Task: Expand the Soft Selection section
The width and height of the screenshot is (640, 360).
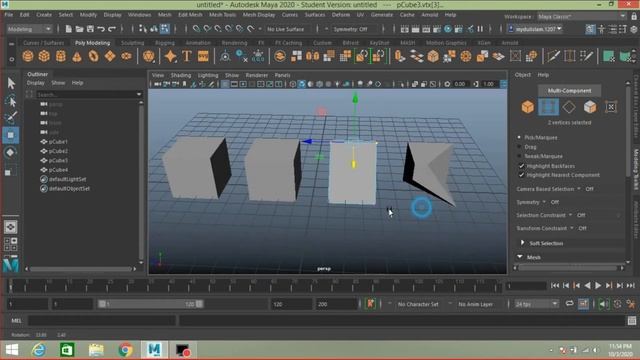Action: [522, 243]
